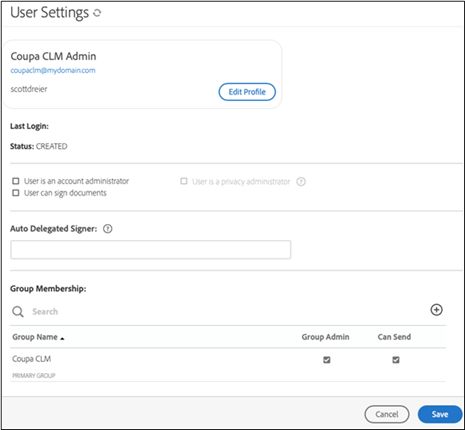The height and width of the screenshot is (430, 465).
Task: Open the Edit Profile button
Action: 247,92
